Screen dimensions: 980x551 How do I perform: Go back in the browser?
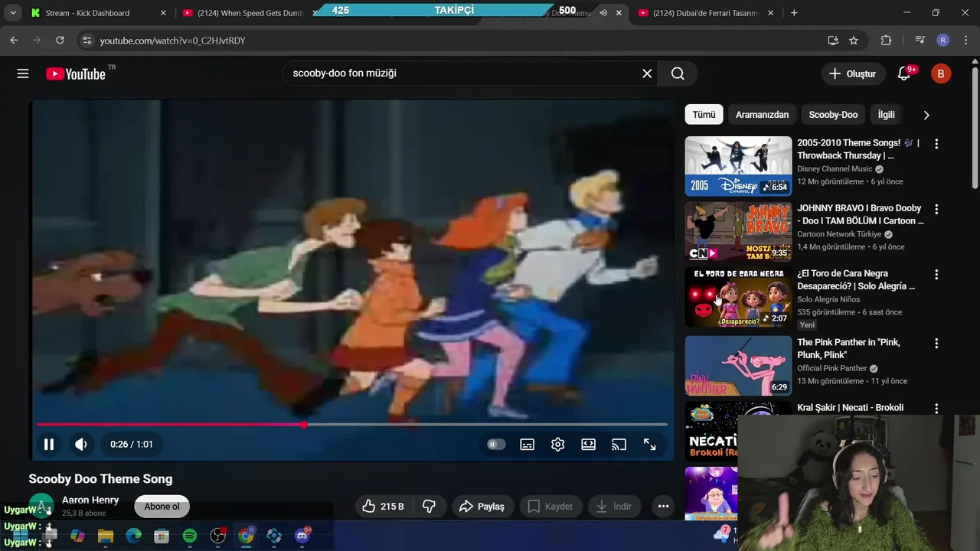pyautogui.click(x=14, y=40)
